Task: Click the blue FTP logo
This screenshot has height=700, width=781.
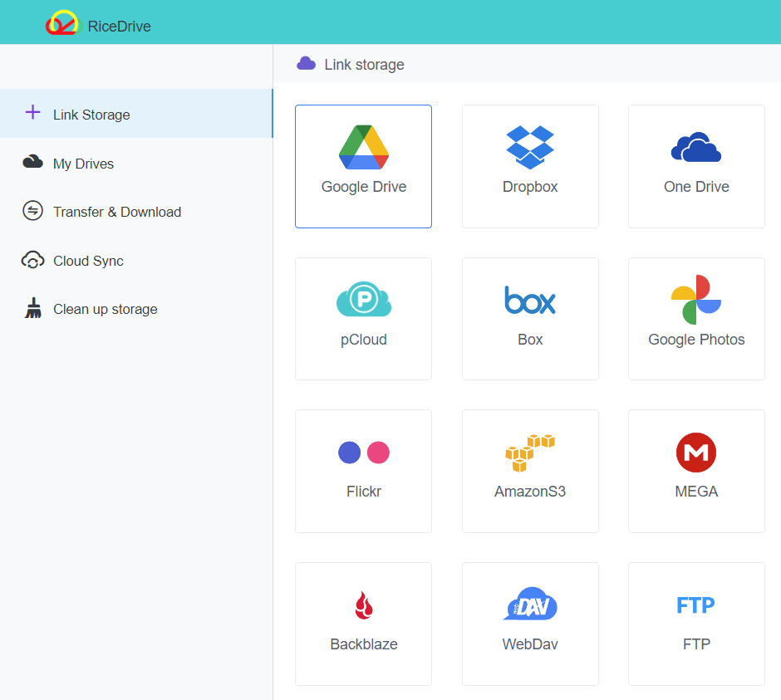Action: [695, 605]
